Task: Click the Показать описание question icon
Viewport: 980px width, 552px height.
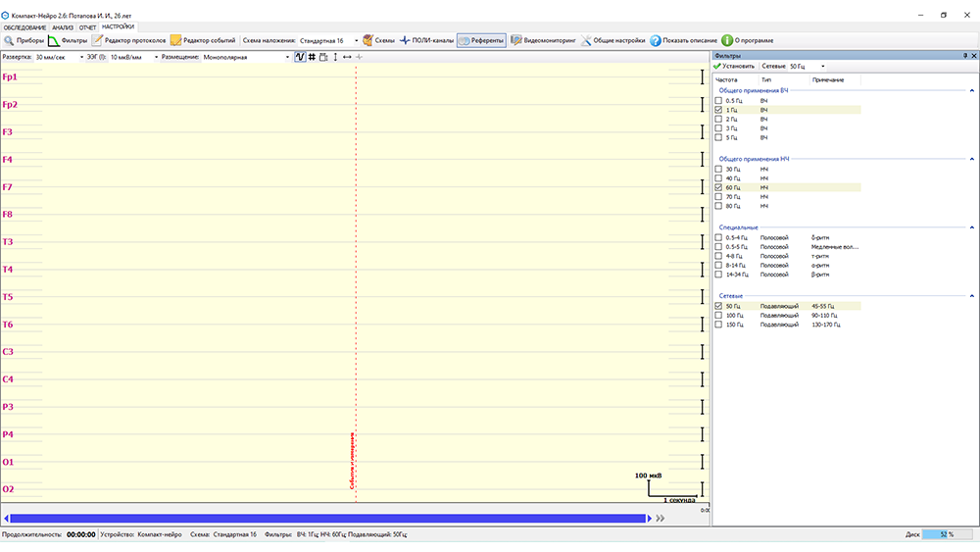Action: 655,41
